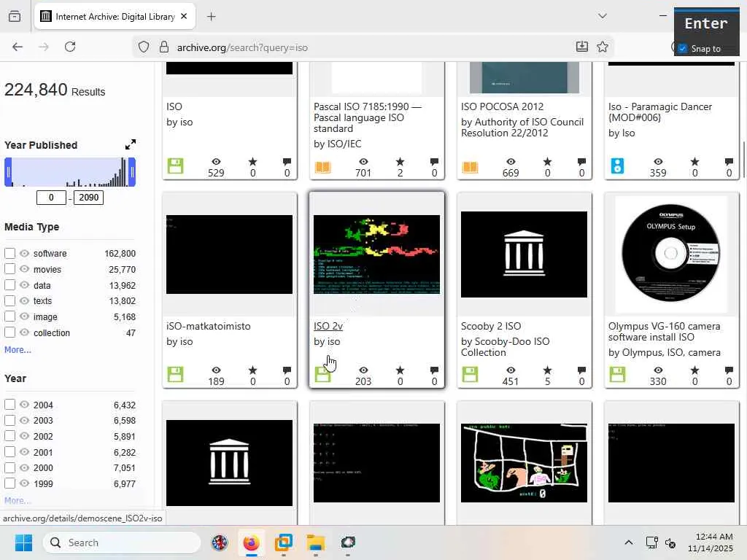Click the taskbar Search box
The image size is (747, 560).
pos(122,542)
